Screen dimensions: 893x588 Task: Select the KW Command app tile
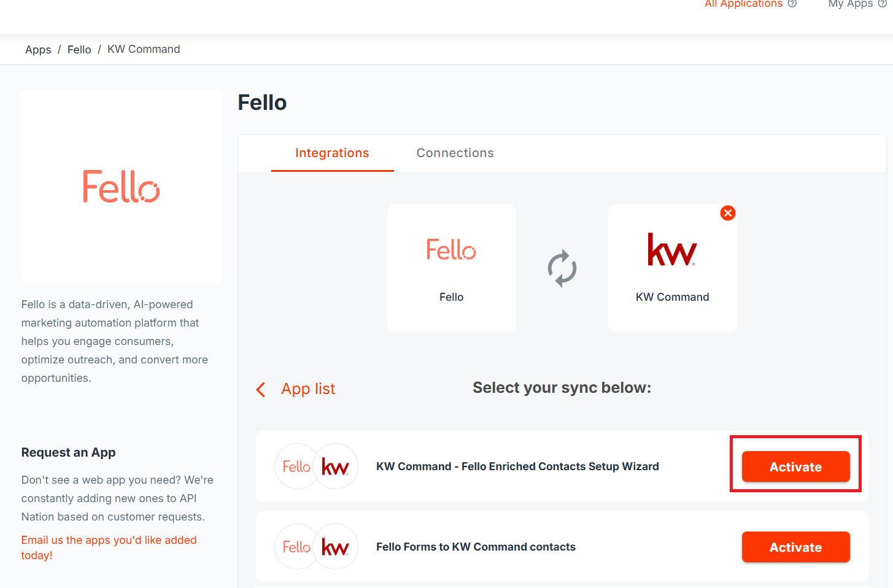(x=672, y=268)
